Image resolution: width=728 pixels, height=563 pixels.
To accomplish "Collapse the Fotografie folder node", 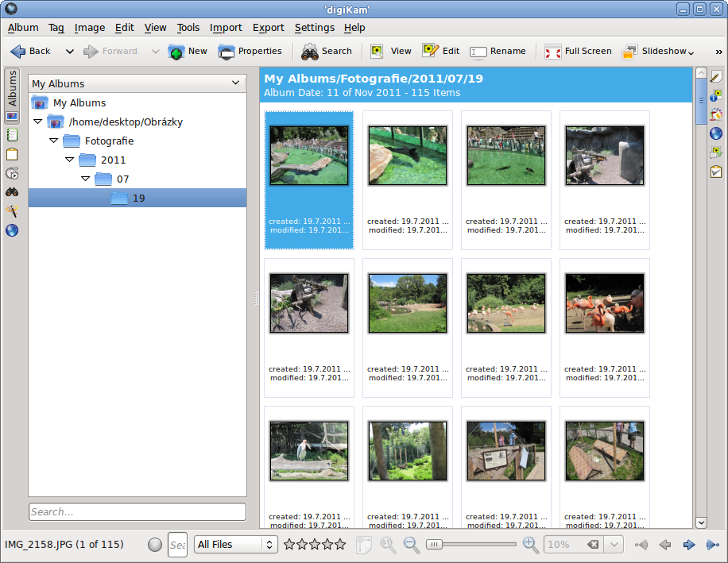I will [x=54, y=141].
